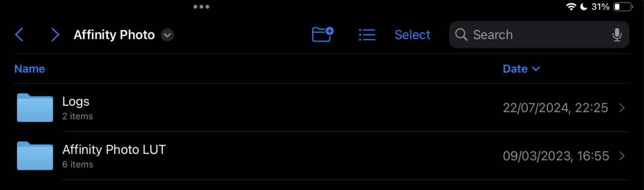Screen dimensions: 644x190
Task: Click into the Search field
Action: [x=537, y=35]
